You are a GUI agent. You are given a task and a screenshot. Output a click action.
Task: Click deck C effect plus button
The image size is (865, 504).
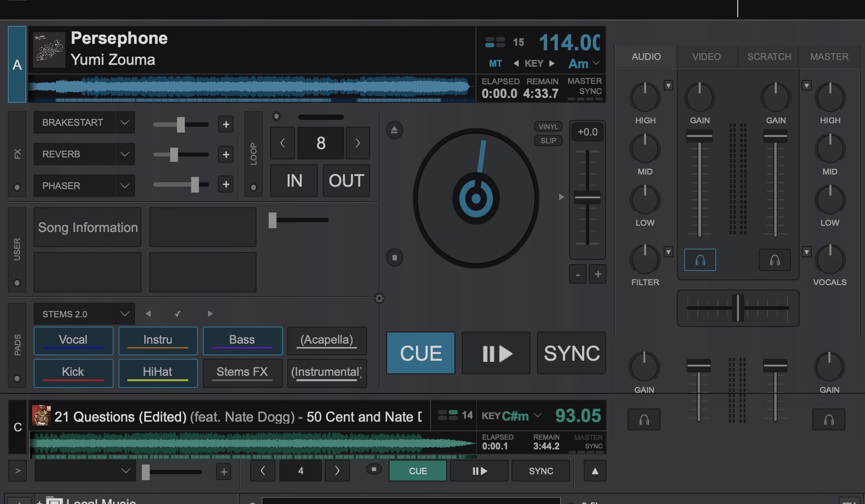(224, 471)
